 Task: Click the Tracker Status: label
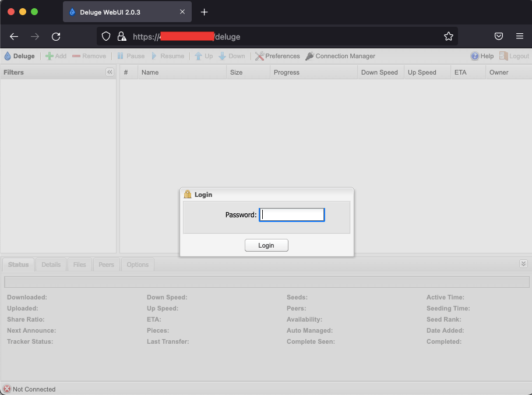pos(30,341)
